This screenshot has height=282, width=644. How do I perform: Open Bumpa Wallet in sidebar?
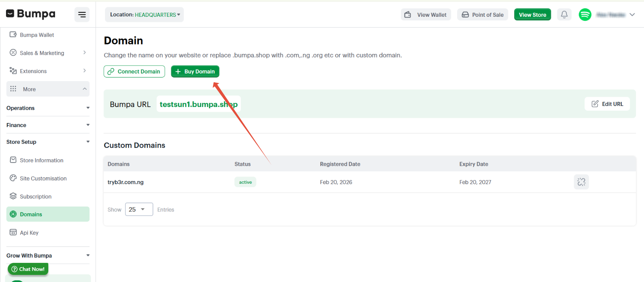pos(37,35)
